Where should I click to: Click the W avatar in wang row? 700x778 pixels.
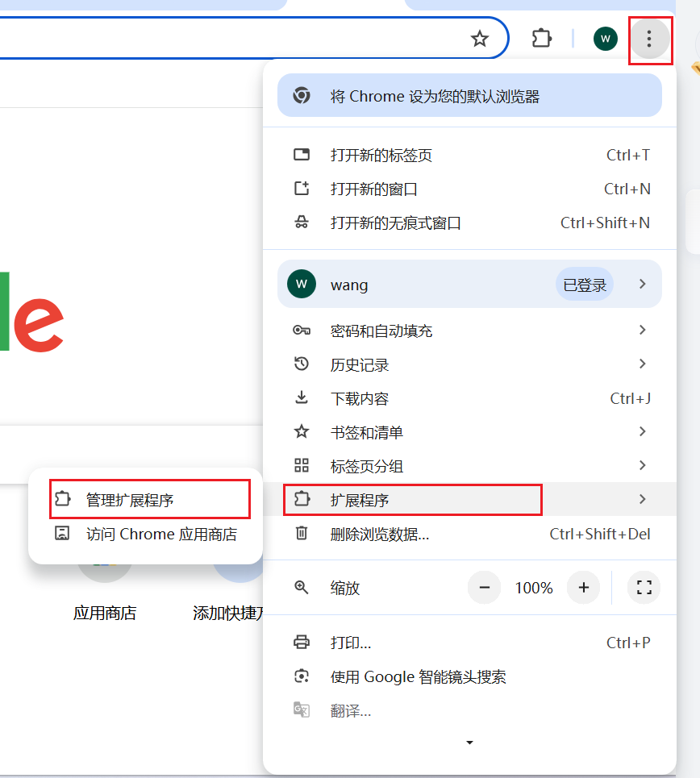(x=302, y=284)
